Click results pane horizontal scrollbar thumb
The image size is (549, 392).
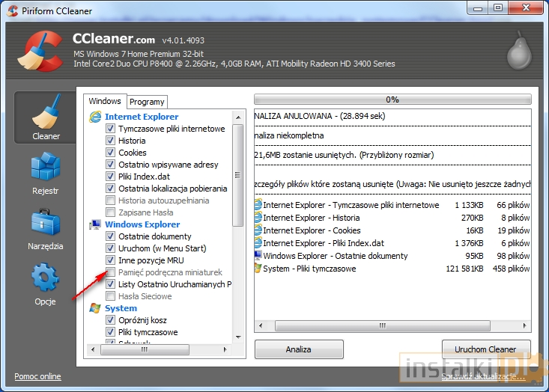coord(383,325)
